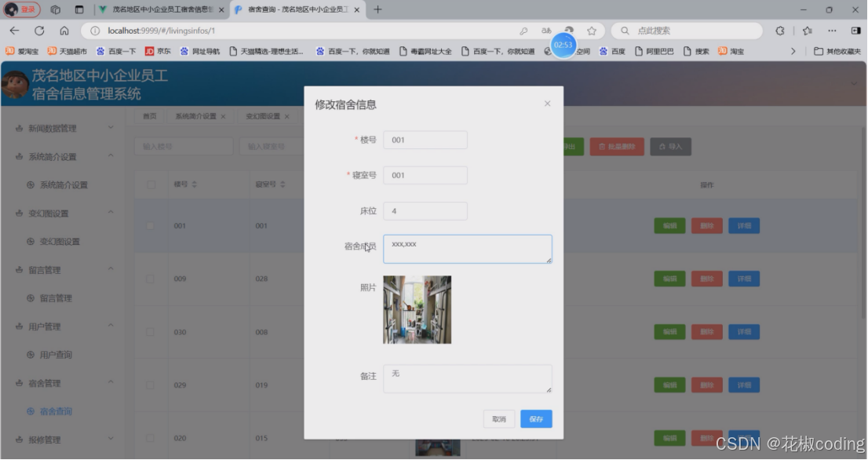The width and height of the screenshot is (868, 460).
Task: Click the browser refresh icon
Action: tap(39, 30)
